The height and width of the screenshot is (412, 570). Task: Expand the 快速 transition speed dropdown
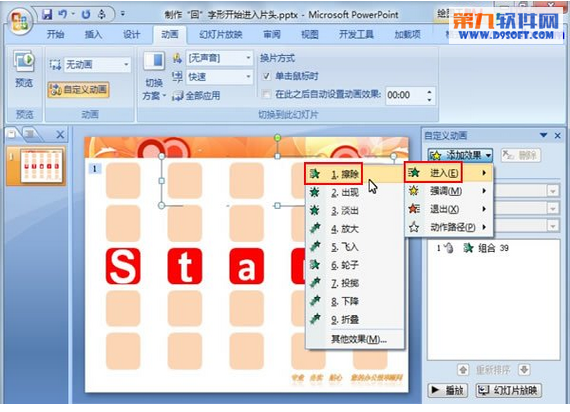(248, 77)
